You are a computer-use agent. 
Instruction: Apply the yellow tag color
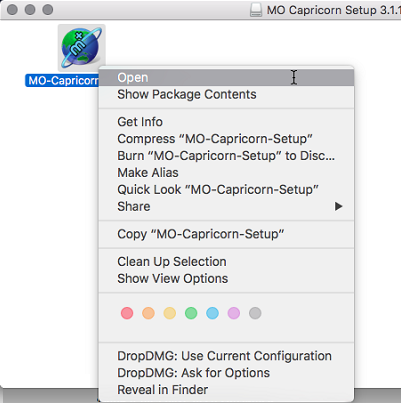170,313
